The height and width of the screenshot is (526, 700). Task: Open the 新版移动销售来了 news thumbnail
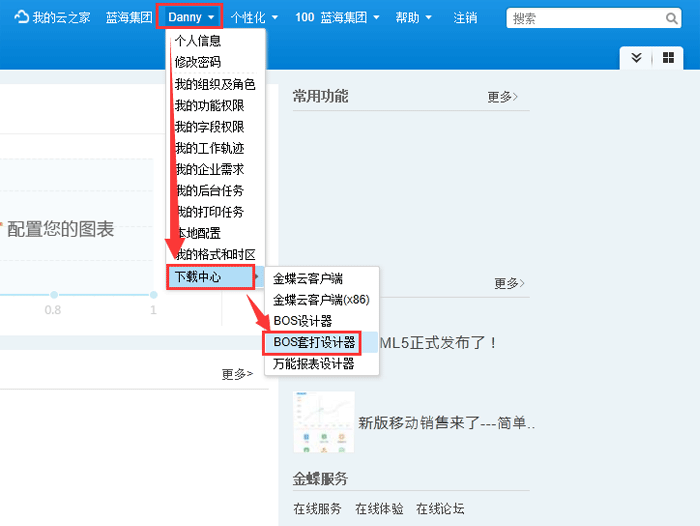click(324, 422)
